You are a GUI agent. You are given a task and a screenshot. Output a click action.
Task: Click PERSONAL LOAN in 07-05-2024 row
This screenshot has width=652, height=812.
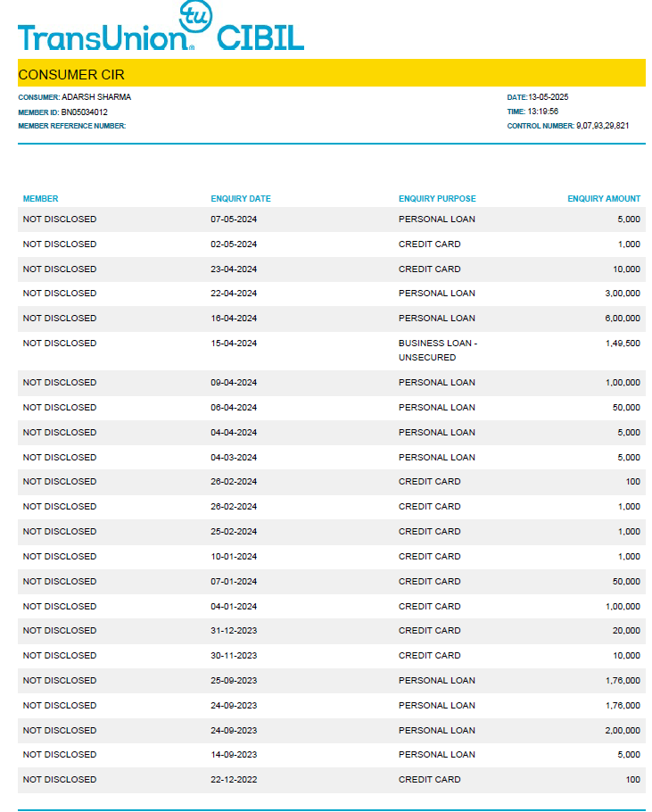pos(437,219)
